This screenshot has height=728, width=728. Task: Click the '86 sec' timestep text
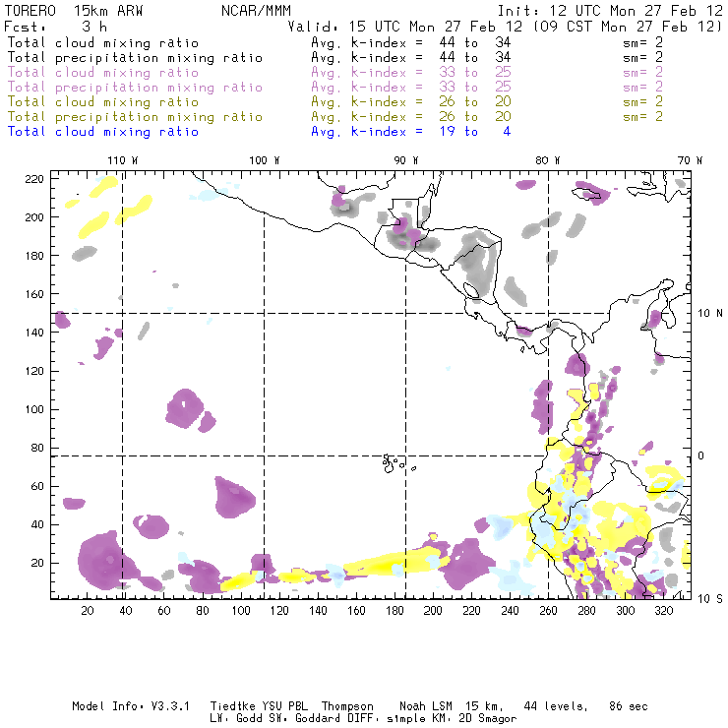(x=629, y=706)
